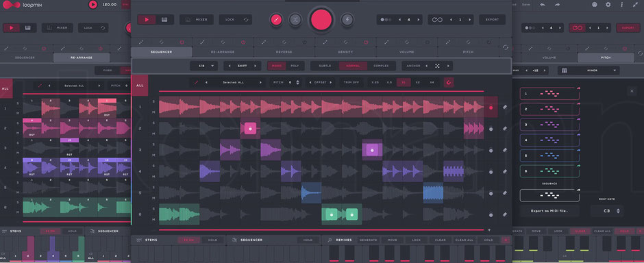Close the MIDI export panel with X
The height and width of the screenshot is (263, 644).
[632, 91]
